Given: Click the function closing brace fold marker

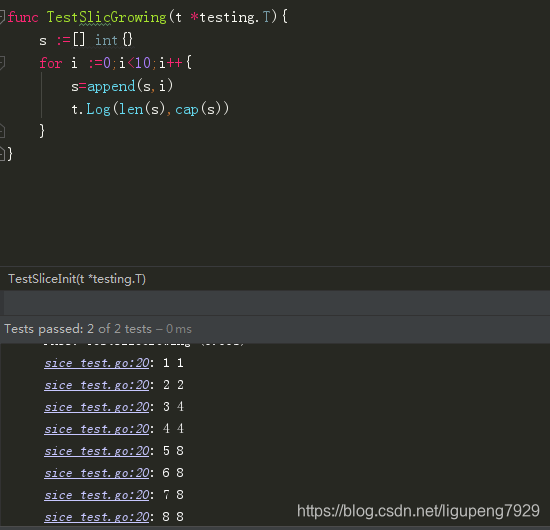Looking at the screenshot, I should click(2, 154).
